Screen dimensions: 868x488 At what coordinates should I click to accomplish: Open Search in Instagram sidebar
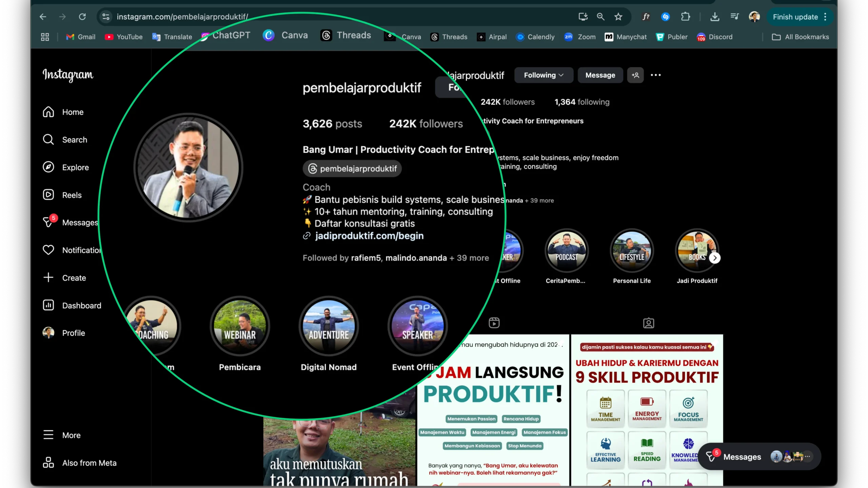[65, 140]
